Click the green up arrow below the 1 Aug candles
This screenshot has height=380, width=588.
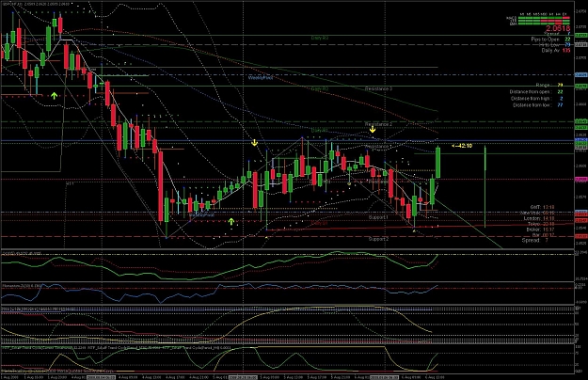55,96
